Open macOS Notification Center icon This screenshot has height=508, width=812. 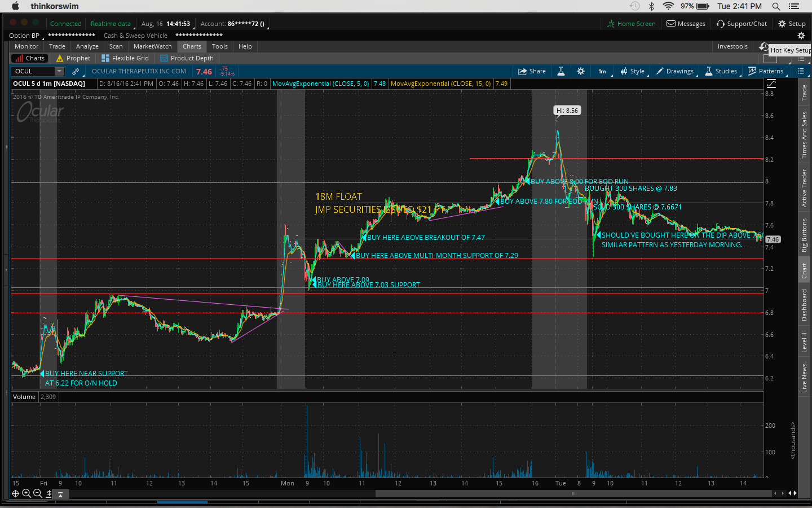(794, 6)
